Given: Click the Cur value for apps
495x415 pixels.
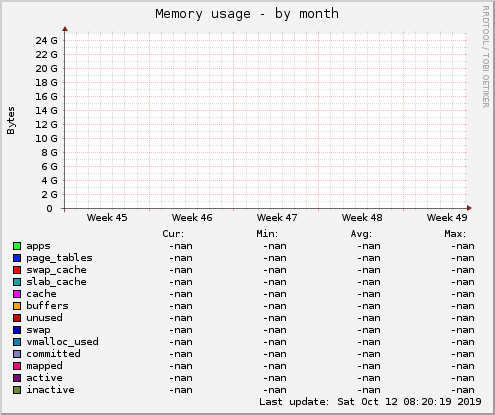Looking at the screenshot, I should [x=181, y=246].
